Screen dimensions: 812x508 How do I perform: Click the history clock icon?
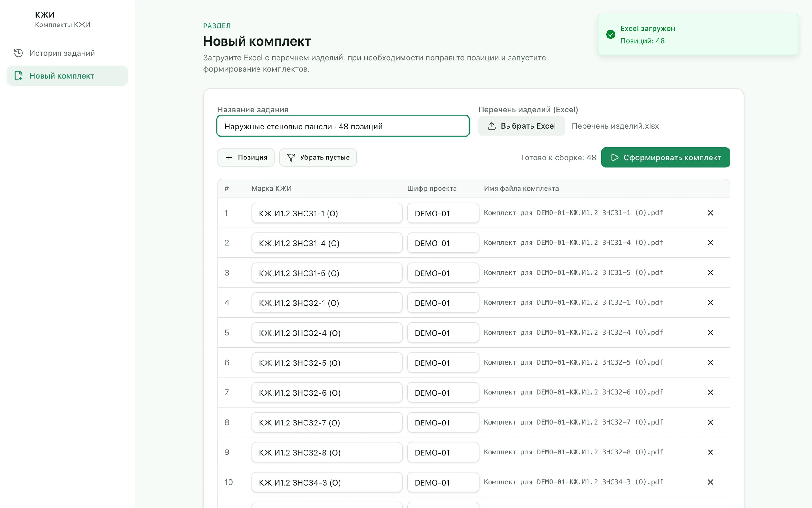click(18, 53)
